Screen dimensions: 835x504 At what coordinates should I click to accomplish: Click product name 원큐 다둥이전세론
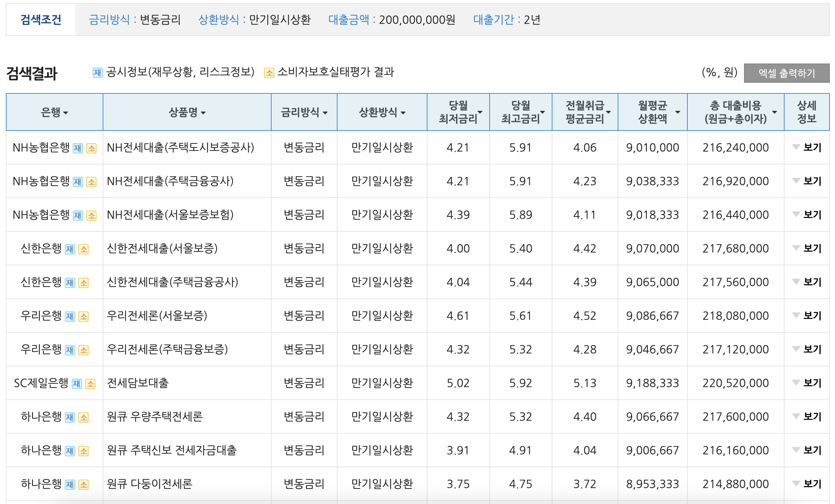tap(149, 484)
